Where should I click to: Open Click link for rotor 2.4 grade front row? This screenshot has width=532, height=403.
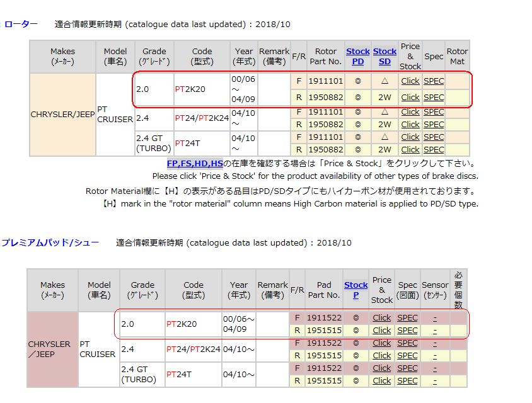[x=410, y=112]
